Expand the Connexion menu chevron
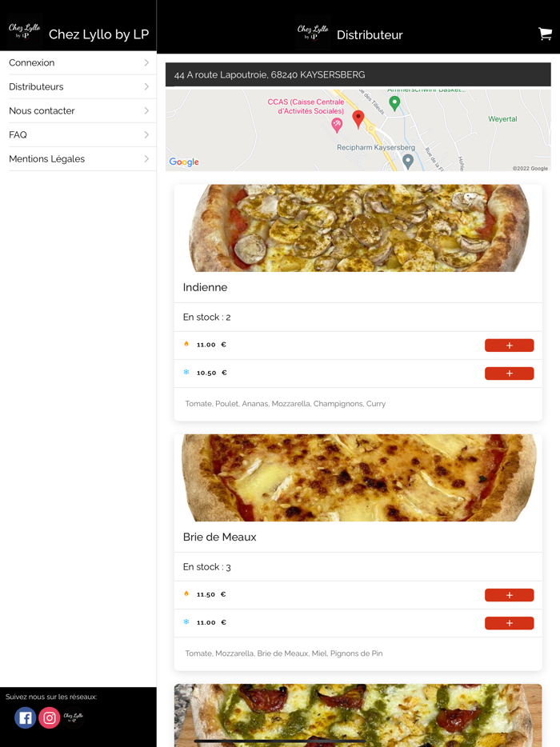560x747 pixels. (146, 62)
